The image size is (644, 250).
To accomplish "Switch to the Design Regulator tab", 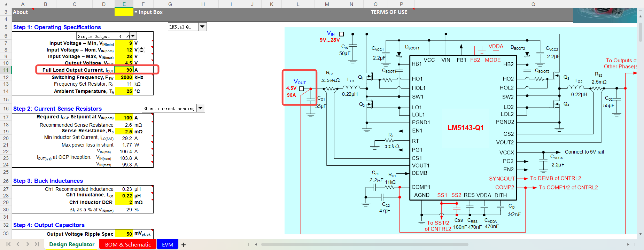I will point(72,244).
